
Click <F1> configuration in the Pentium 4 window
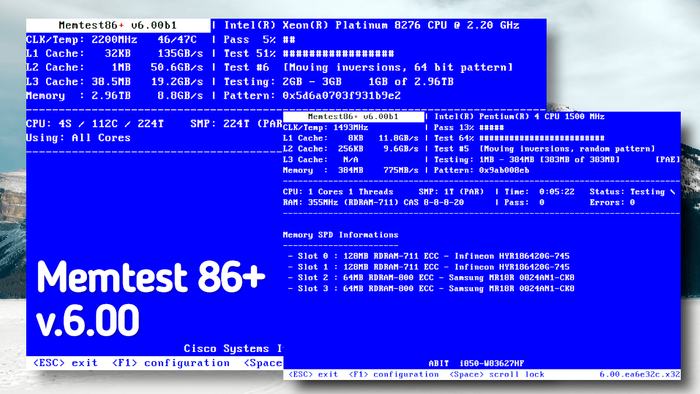[394, 374]
